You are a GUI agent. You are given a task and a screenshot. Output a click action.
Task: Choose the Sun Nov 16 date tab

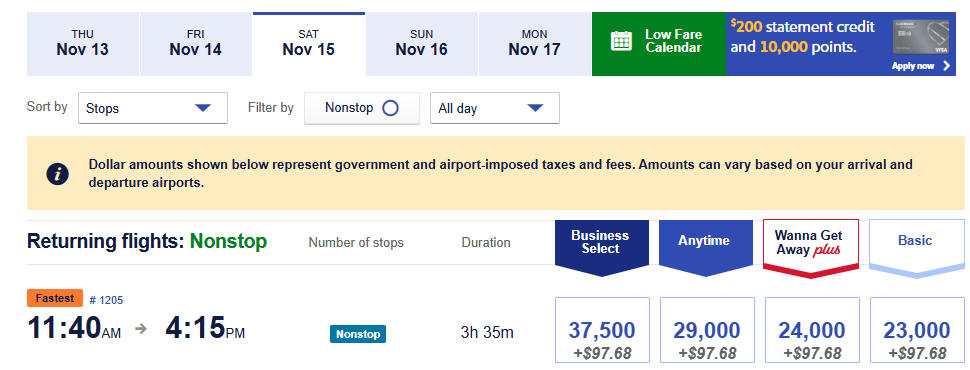pyautogui.click(x=421, y=44)
